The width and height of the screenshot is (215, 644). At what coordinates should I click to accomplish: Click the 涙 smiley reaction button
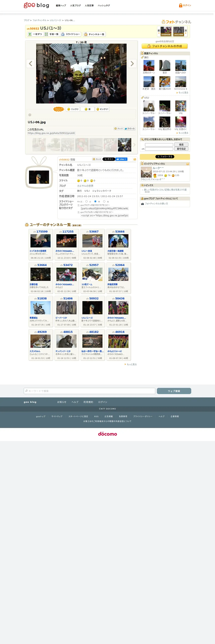pos(88,109)
